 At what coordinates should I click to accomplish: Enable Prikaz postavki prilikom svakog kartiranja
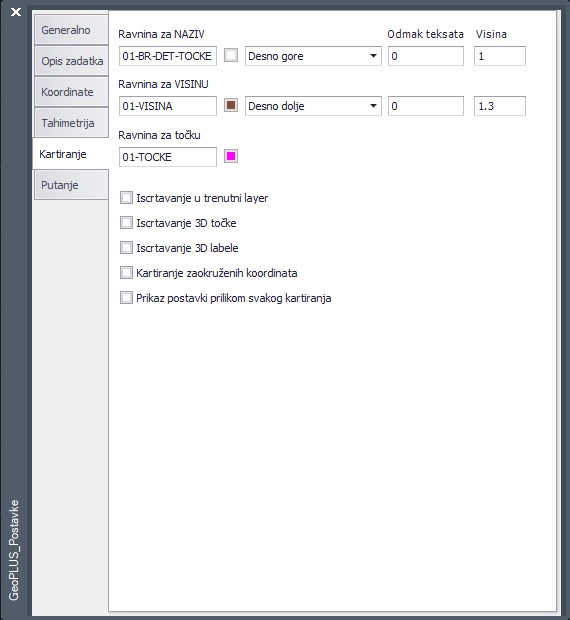pos(126,298)
